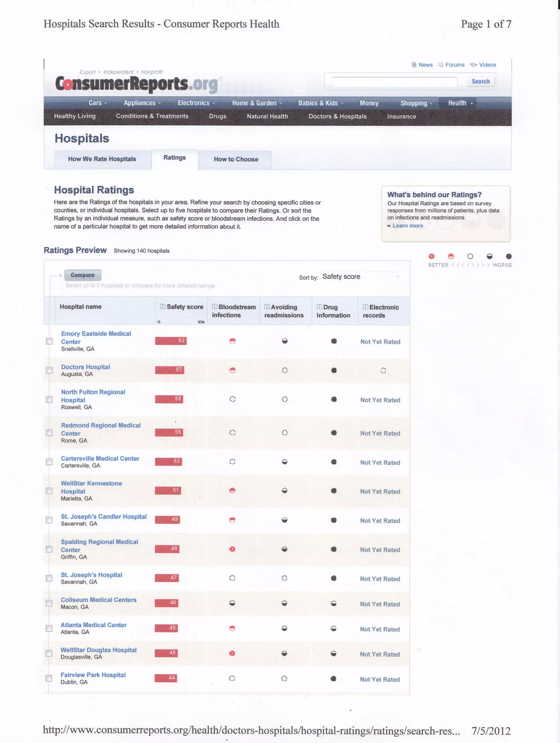The width and height of the screenshot is (560, 743).
Task: Click info icon beside Avoiding readmissions header
Action: click(267, 307)
